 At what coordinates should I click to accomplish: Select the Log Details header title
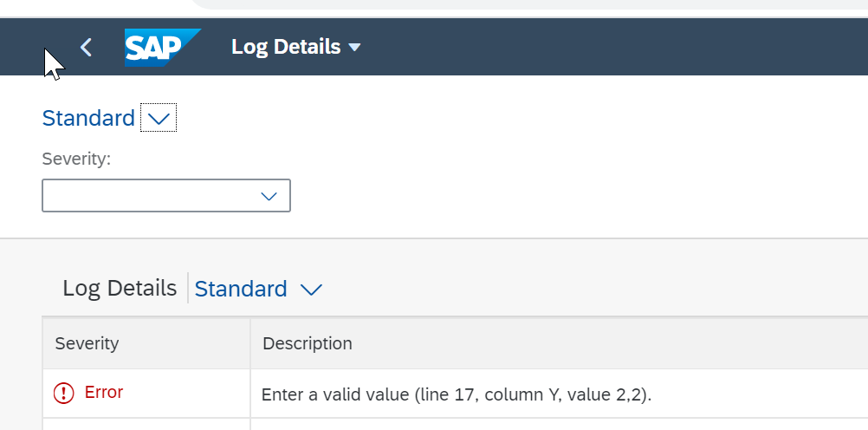tap(286, 47)
